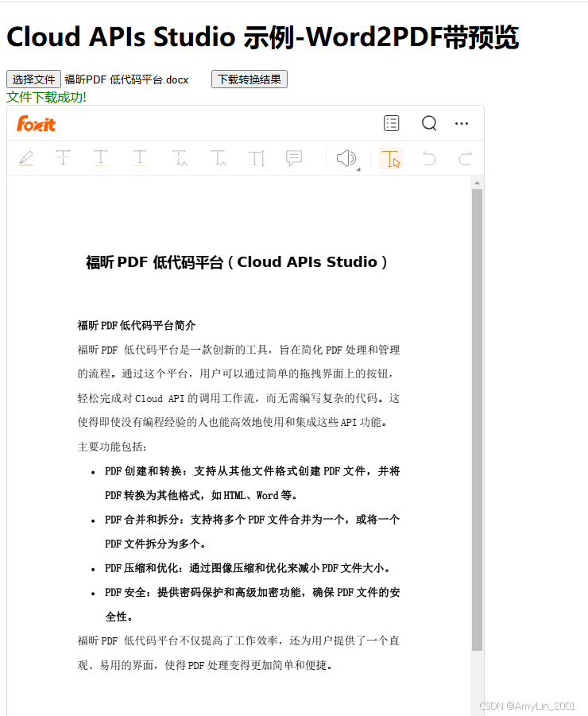Click the 选择文件 button

click(x=34, y=79)
